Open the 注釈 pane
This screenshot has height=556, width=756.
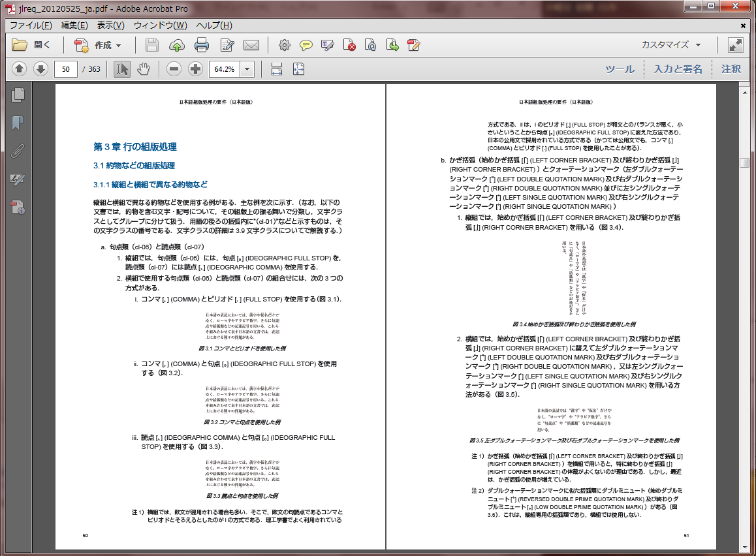click(731, 69)
